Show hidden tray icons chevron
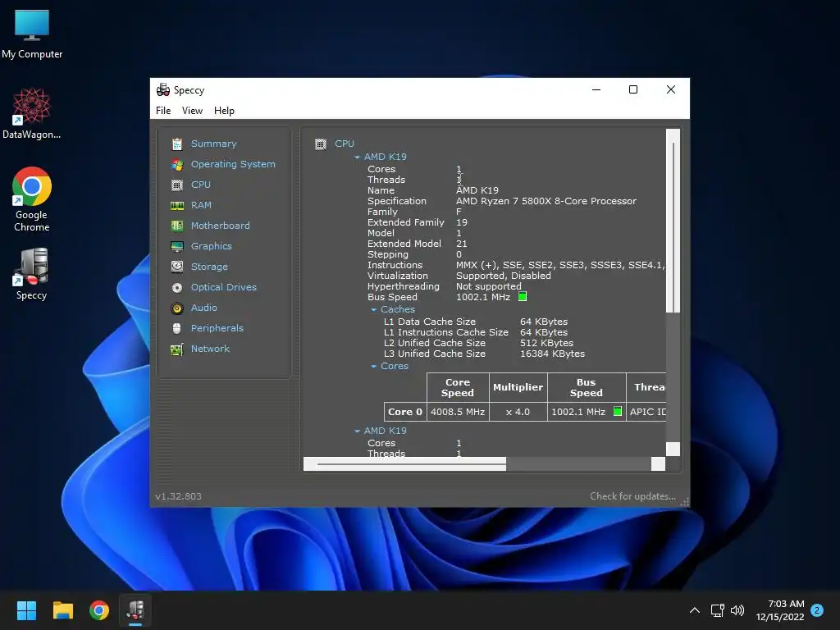Screen dimensions: 840x630 click(x=694, y=610)
